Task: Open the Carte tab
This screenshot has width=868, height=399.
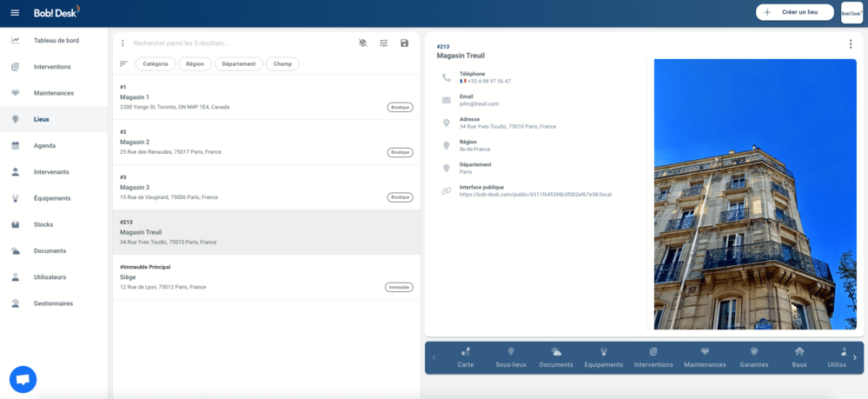Action: (466, 358)
